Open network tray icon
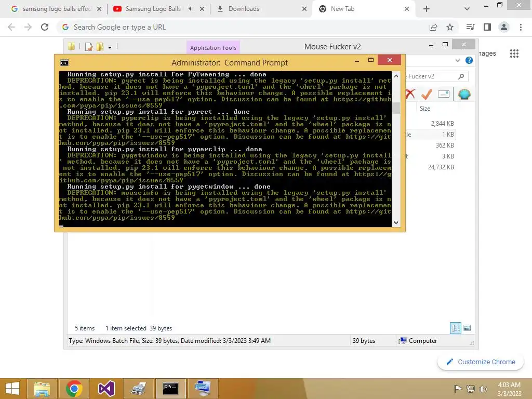Viewport: 532px width, 399px height. (x=471, y=389)
